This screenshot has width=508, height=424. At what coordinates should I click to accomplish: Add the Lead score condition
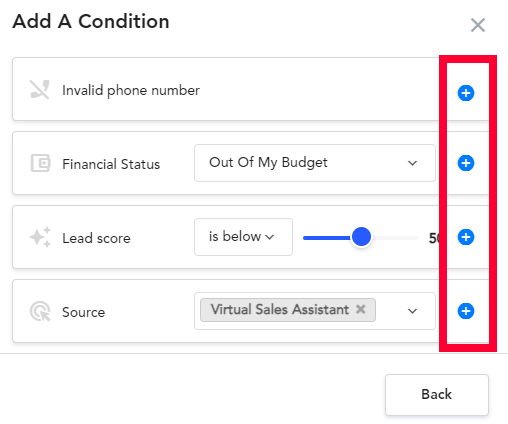466,237
